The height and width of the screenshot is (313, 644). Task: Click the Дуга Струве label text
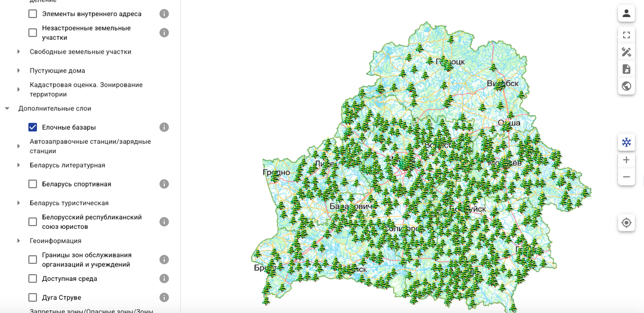62,297
